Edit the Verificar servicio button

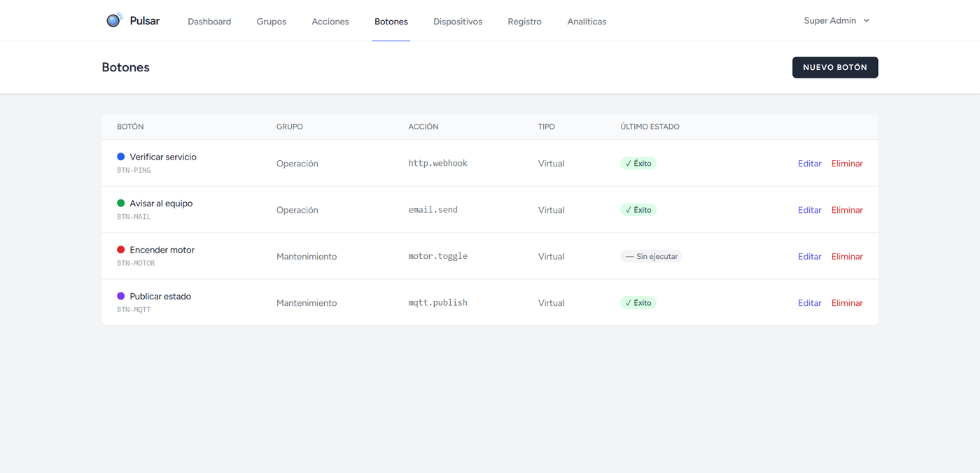(x=810, y=164)
